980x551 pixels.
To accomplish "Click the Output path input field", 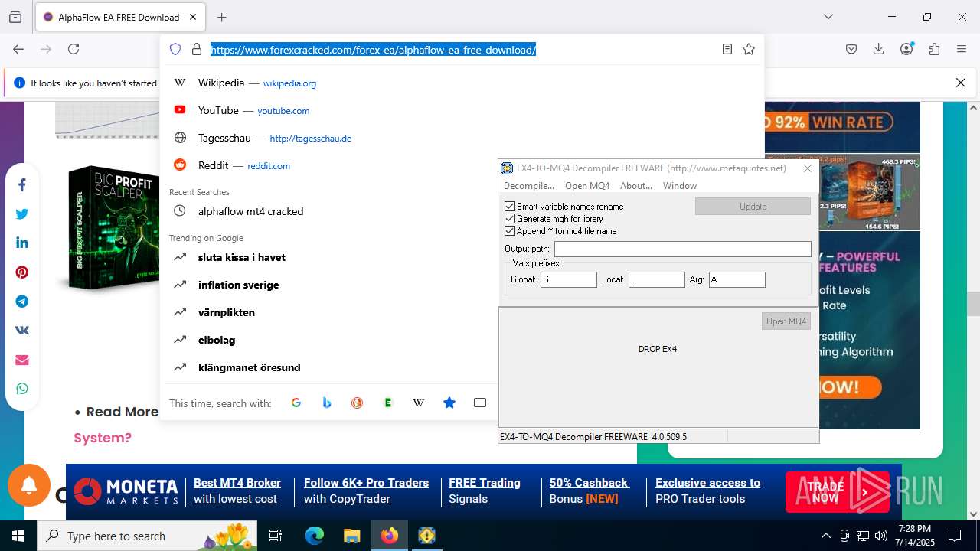I will (x=683, y=249).
